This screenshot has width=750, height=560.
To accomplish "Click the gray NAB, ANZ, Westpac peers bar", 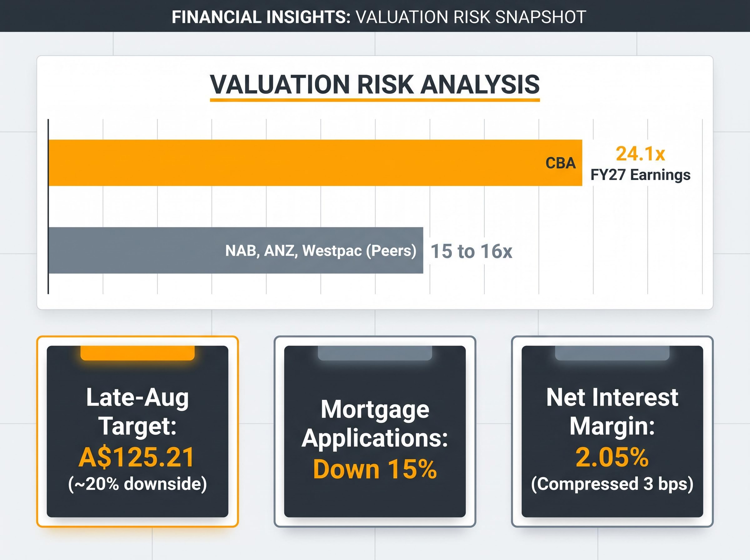I will click(236, 251).
